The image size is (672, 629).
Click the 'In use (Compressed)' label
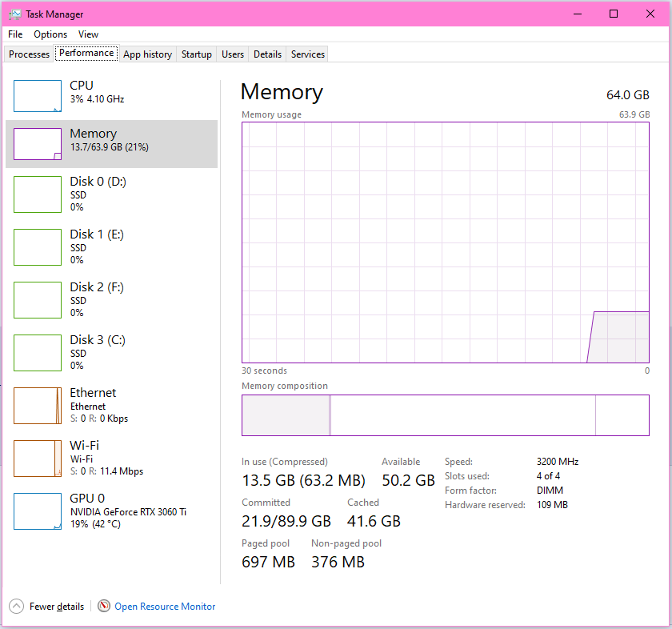click(x=285, y=462)
